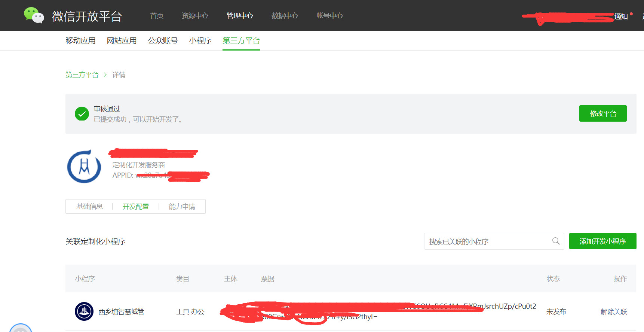Image resolution: width=644 pixels, height=332 pixels.
Task: Click the 工具 办公 category cell
Action: (190, 311)
